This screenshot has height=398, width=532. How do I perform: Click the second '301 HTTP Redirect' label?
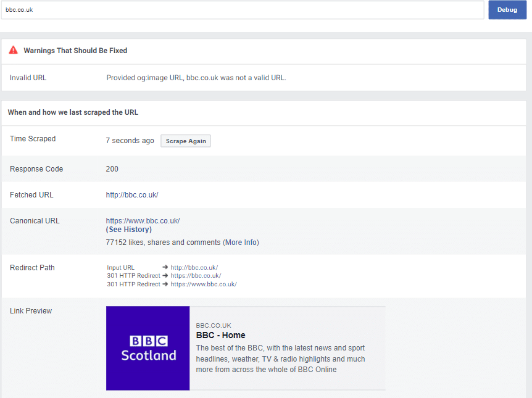134,284
